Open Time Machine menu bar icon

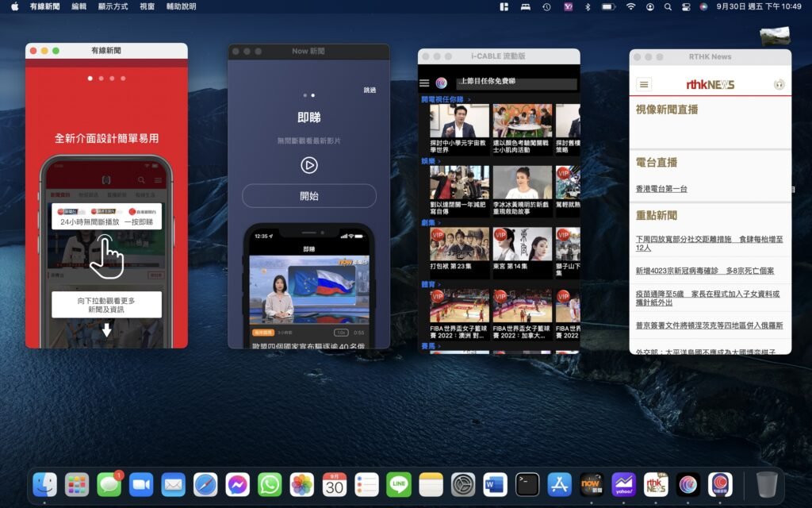pyautogui.click(x=546, y=6)
